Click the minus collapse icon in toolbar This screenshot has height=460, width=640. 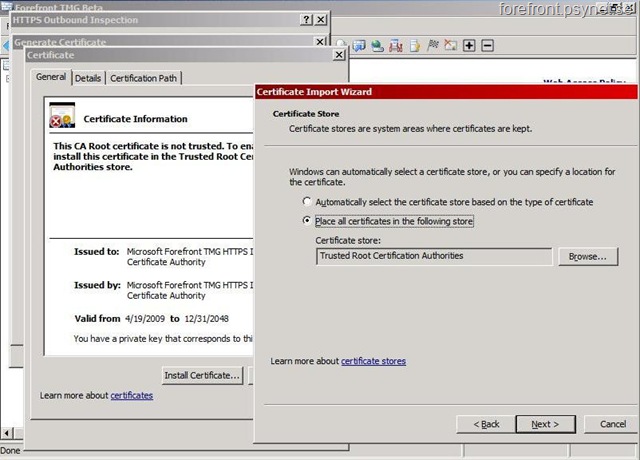[487, 46]
